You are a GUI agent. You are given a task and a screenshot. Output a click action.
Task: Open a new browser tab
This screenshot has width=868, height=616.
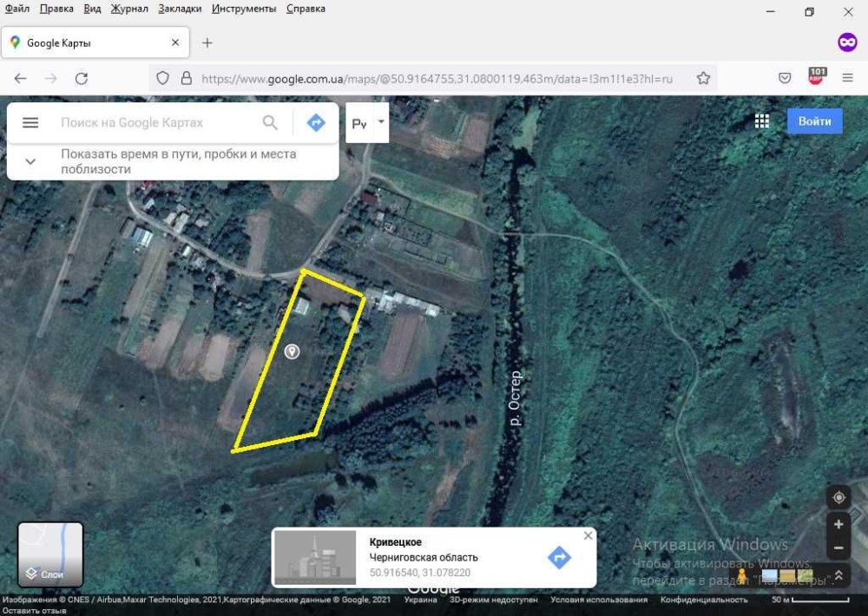tap(207, 43)
